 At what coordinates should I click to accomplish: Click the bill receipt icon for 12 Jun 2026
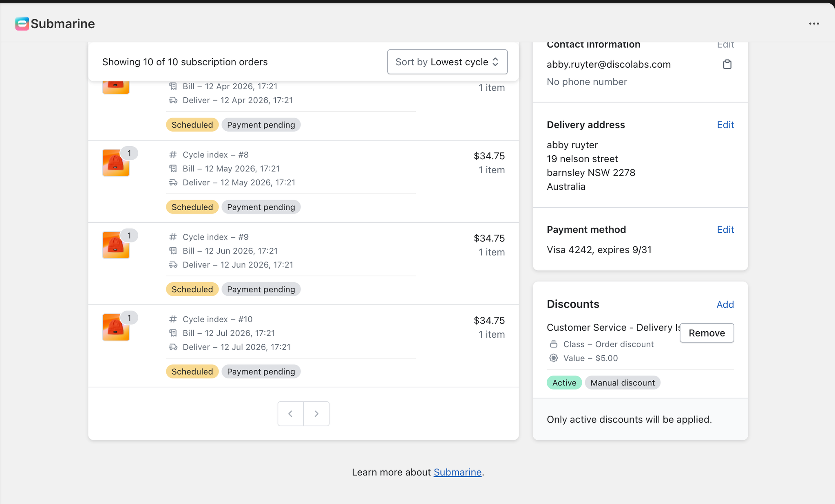pyautogui.click(x=173, y=251)
